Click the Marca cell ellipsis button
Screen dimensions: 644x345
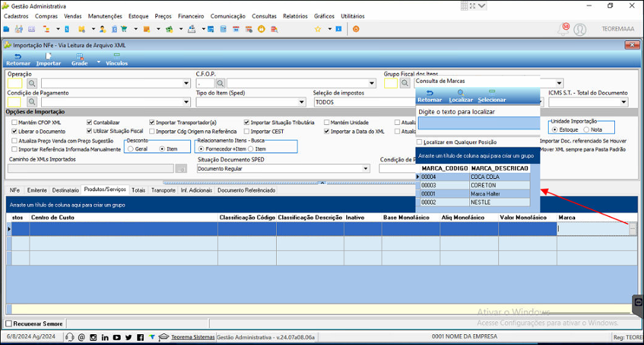point(632,229)
